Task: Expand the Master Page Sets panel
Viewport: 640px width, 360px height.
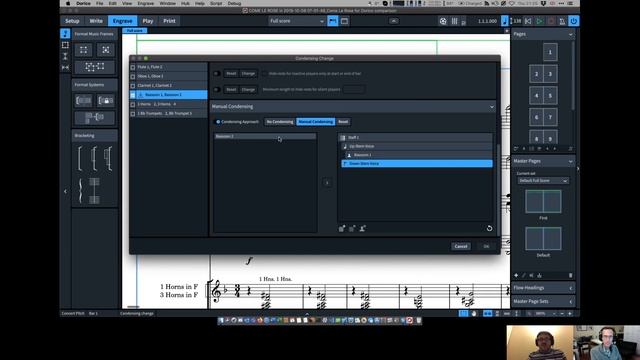Action: [x=571, y=302]
